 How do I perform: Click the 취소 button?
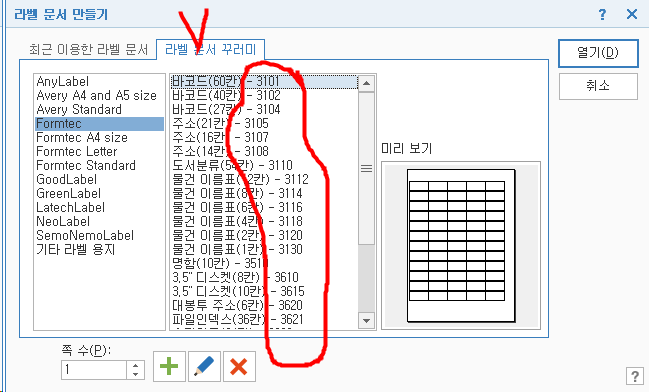pyautogui.click(x=598, y=86)
